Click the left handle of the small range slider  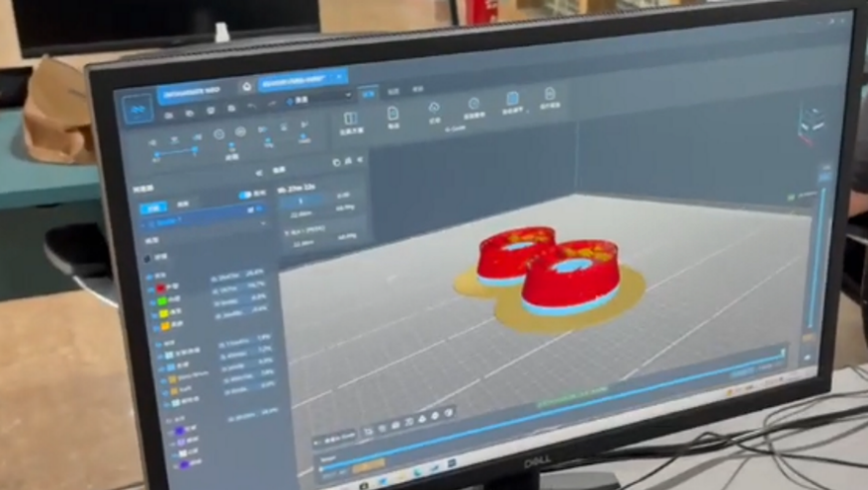click(157, 155)
